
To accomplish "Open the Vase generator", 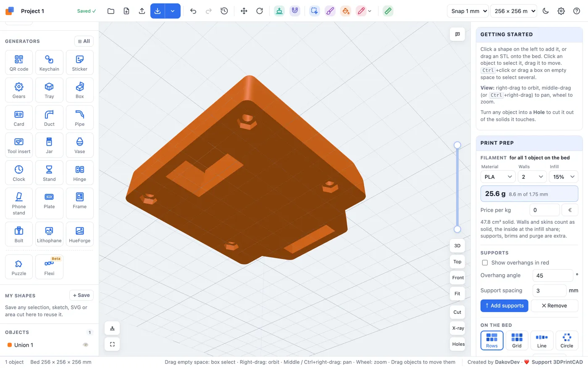I will click(x=80, y=145).
